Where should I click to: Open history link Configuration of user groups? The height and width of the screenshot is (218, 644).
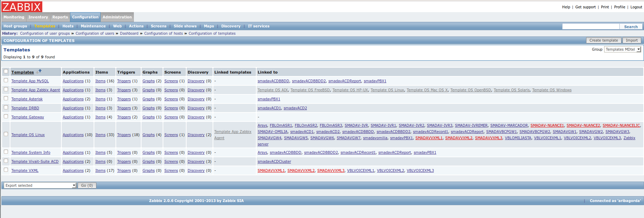(45, 33)
